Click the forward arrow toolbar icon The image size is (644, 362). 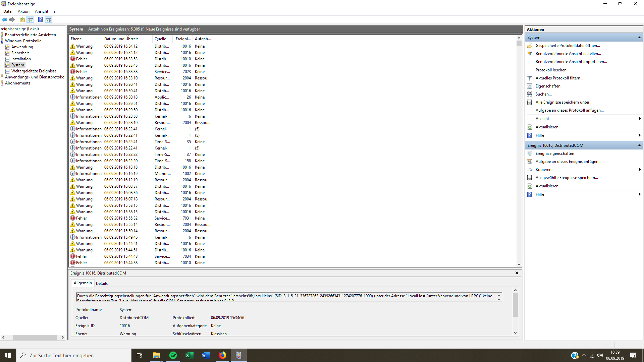[12, 19]
